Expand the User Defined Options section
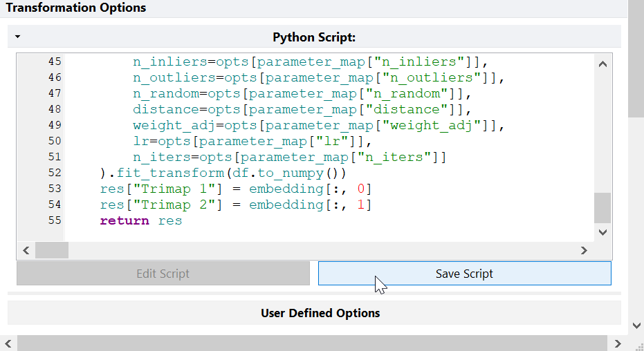This screenshot has width=644, height=351. 320,313
